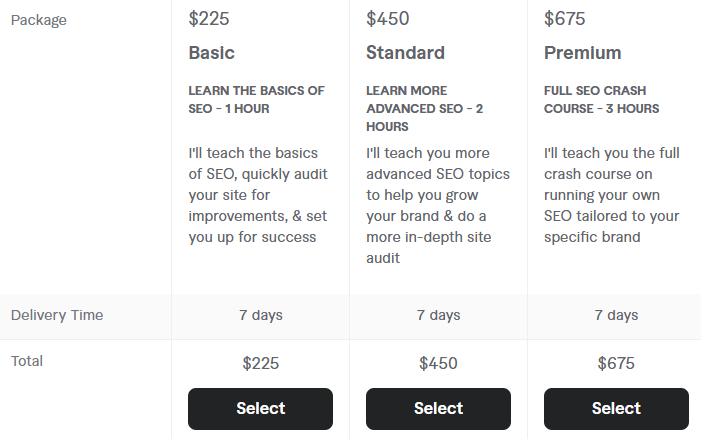Click the Standard package heading
Screen dimensions: 701x439
coord(405,53)
